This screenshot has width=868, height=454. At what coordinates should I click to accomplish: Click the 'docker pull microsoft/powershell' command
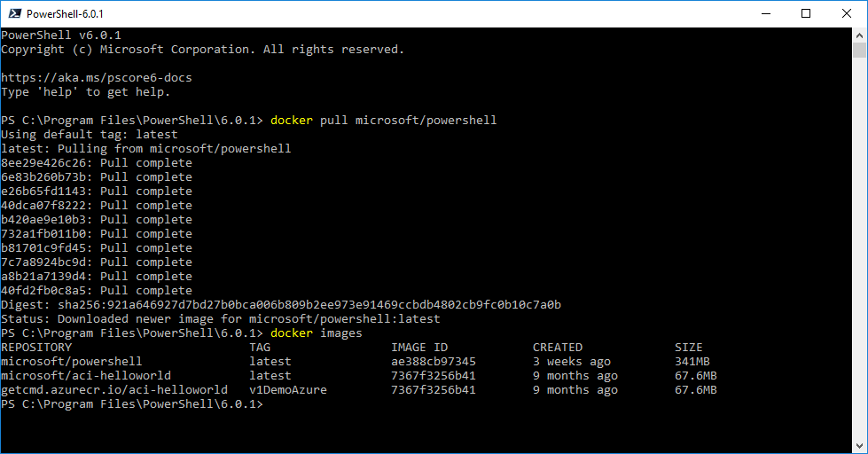384,120
